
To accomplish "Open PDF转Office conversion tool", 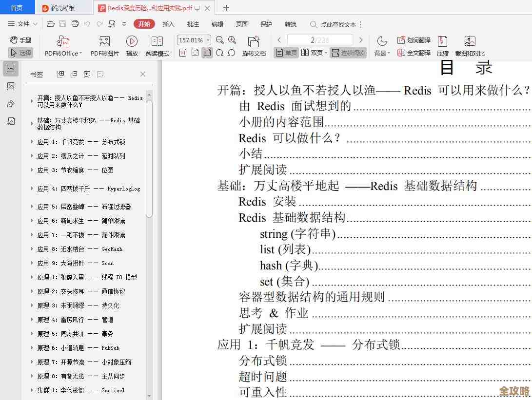I will (62, 45).
